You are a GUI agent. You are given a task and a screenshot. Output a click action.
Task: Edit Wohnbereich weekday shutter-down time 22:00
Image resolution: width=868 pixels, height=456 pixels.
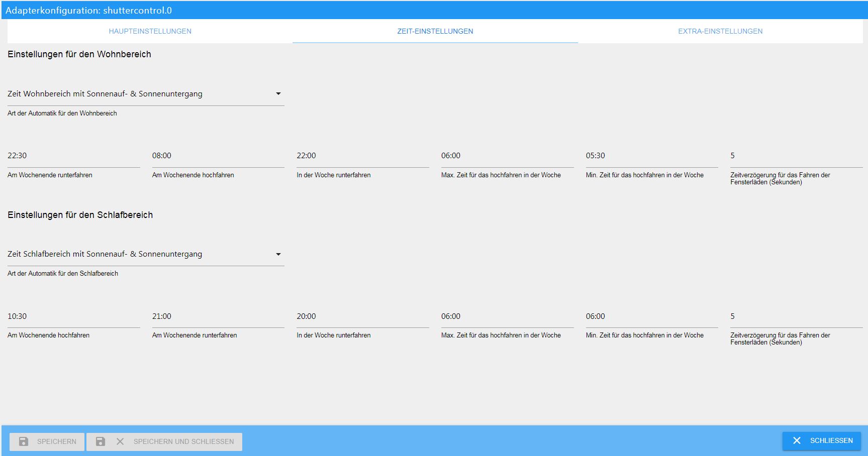click(x=363, y=156)
